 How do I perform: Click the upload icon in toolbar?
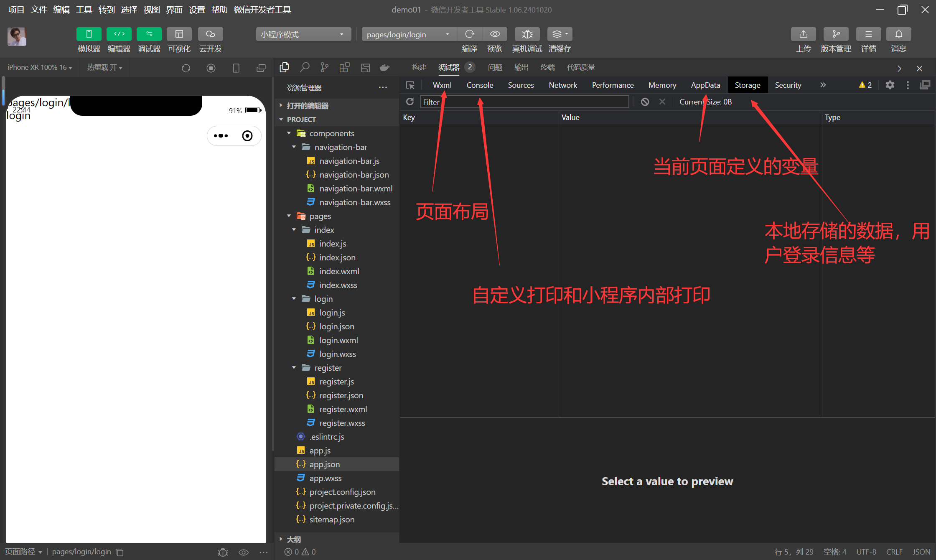pos(803,34)
